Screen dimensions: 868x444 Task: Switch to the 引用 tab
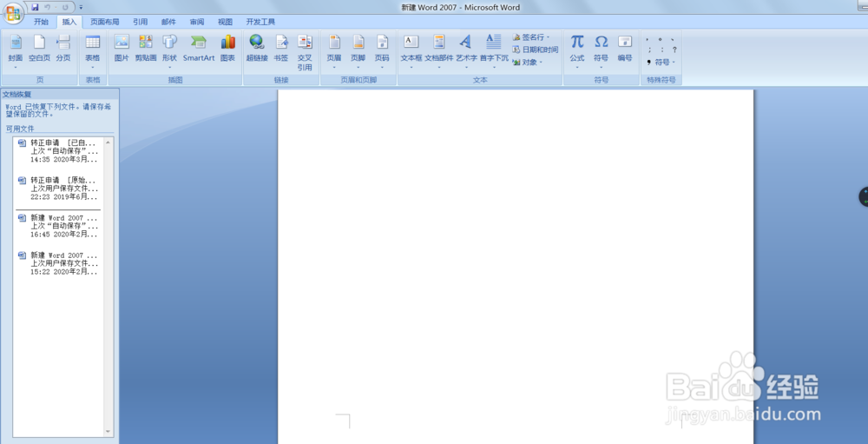[140, 23]
